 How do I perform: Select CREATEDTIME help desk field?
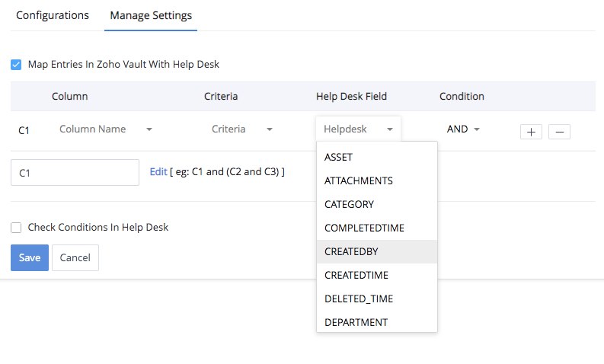click(x=356, y=275)
